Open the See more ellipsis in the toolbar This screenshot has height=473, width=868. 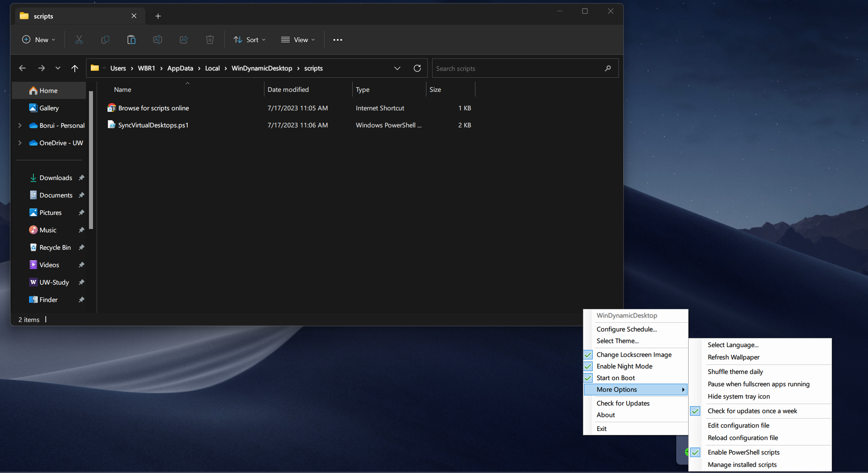[x=337, y=40]
